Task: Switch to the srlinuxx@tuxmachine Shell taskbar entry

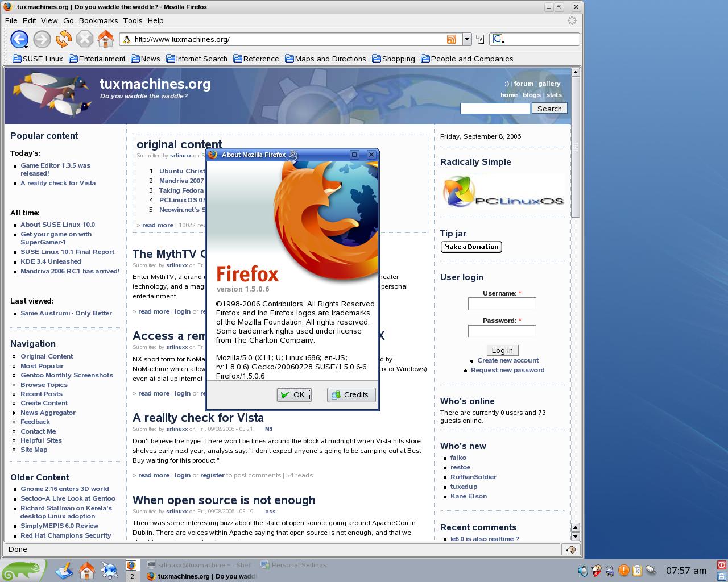Action: [x=199, y=565]
